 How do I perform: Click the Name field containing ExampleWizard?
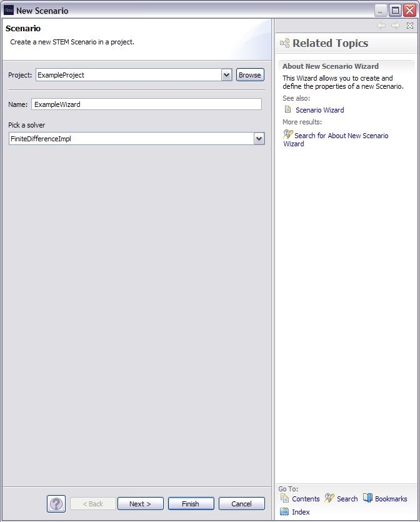coord(146,104)
